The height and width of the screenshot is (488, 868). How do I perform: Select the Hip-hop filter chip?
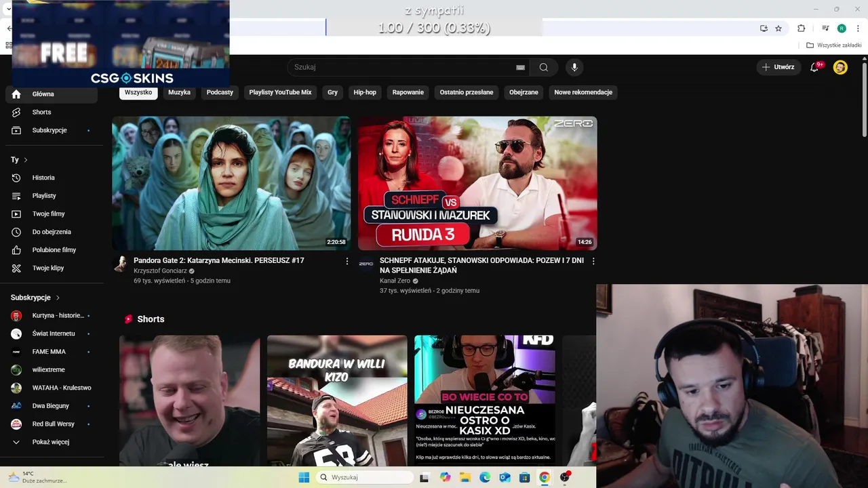coord(365,92)
